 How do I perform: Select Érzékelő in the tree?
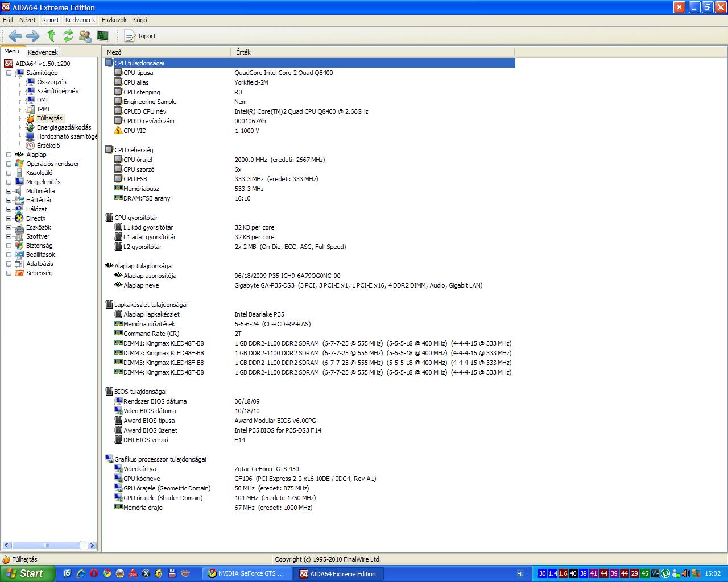coord(48,145)
